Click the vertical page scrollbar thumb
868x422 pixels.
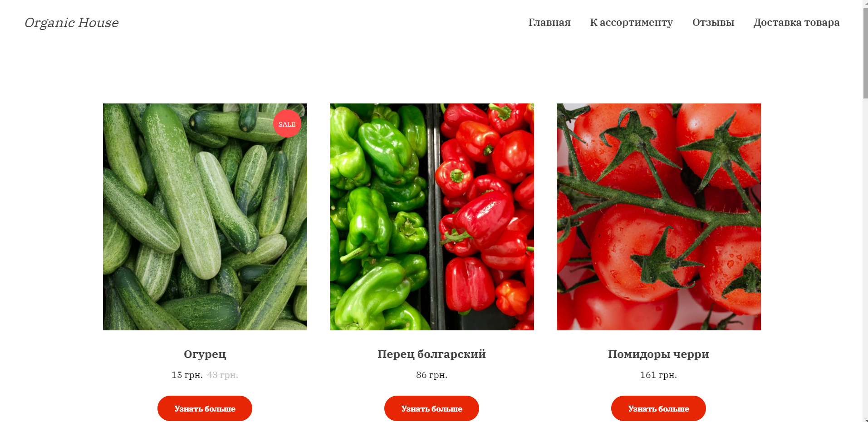pos(865,54)
